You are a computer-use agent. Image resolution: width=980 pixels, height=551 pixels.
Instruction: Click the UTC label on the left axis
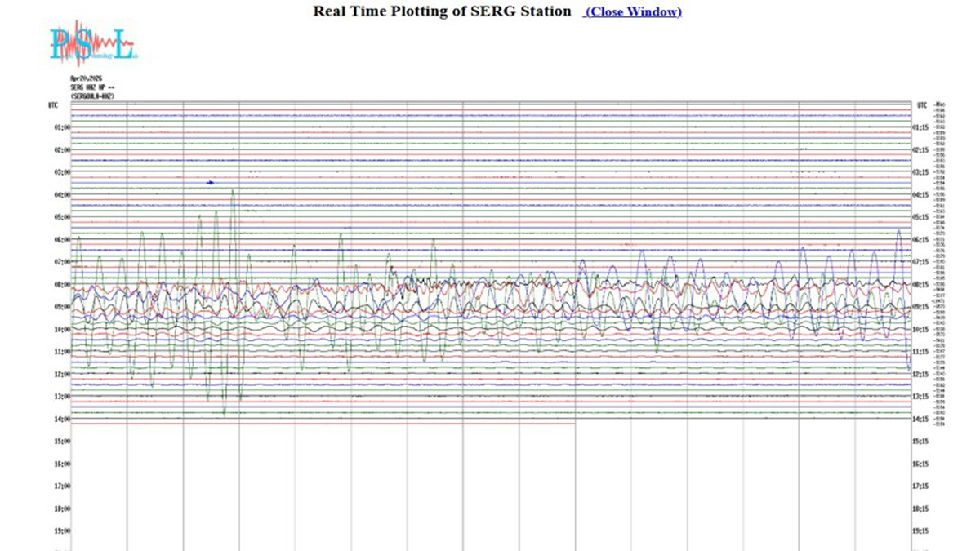(x=53, y=105)
